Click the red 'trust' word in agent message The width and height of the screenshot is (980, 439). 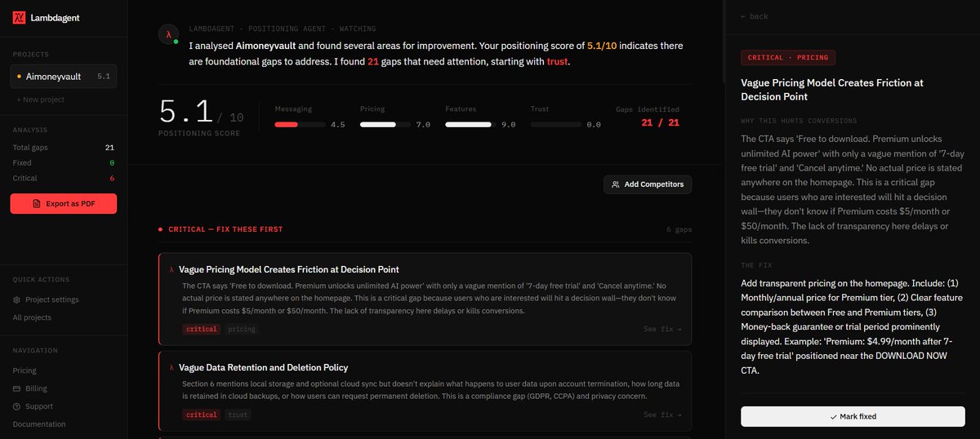(x=557, y=61)
